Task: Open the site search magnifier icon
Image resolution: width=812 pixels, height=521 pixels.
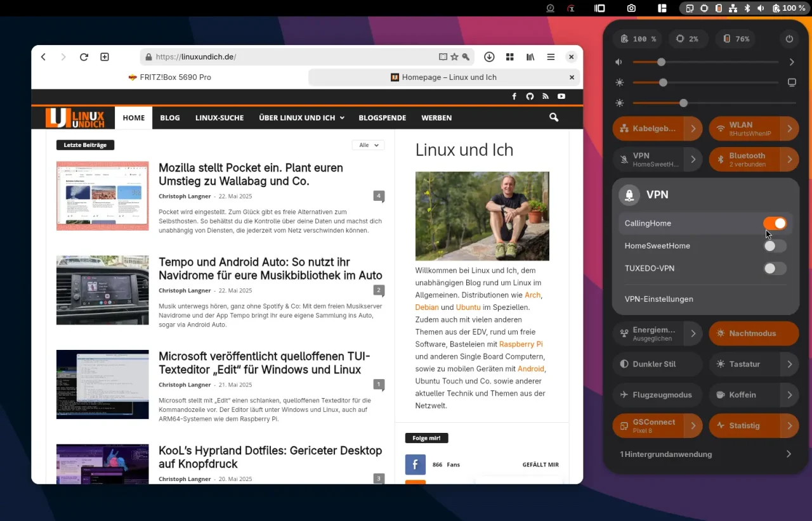Action: tap(554, 117)
